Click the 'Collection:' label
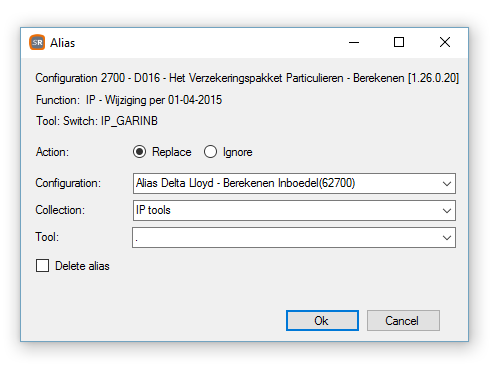Viewport: 496px width, 371px height. 60,210
